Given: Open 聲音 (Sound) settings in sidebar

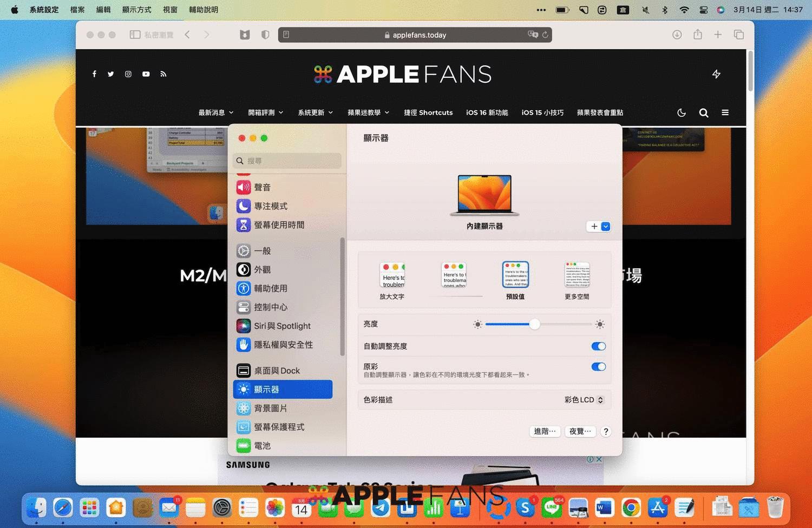Looking at the screenshot, I should [x=263, y=187].
